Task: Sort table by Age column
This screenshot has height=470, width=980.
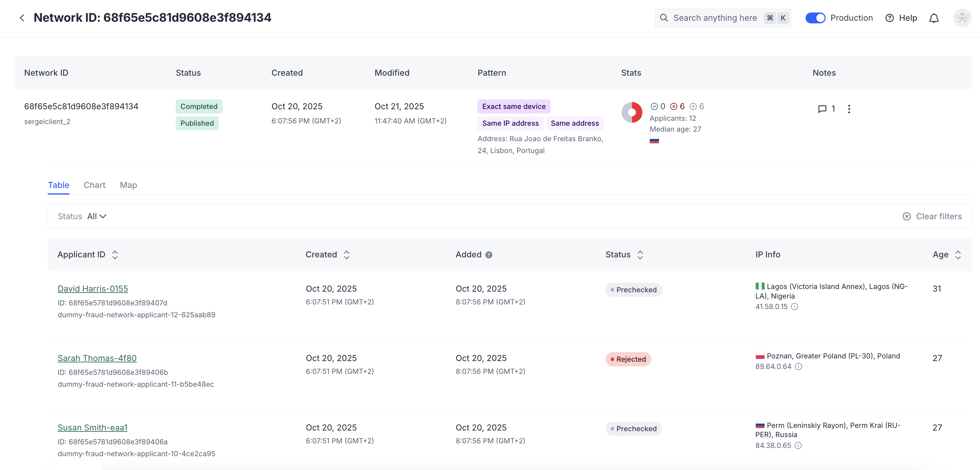Action: pos(958,255)
